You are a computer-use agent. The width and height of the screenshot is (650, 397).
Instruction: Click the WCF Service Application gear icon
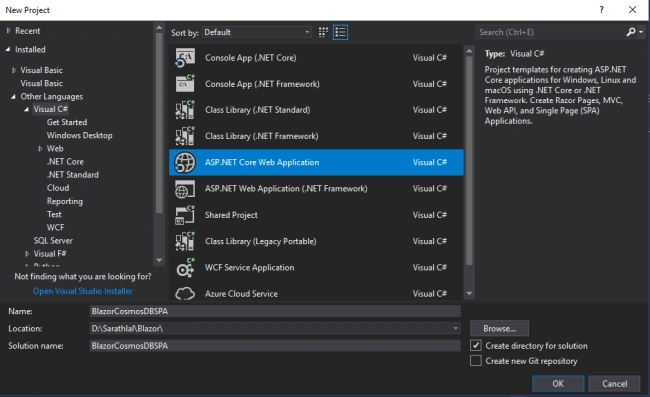(185, 267)
